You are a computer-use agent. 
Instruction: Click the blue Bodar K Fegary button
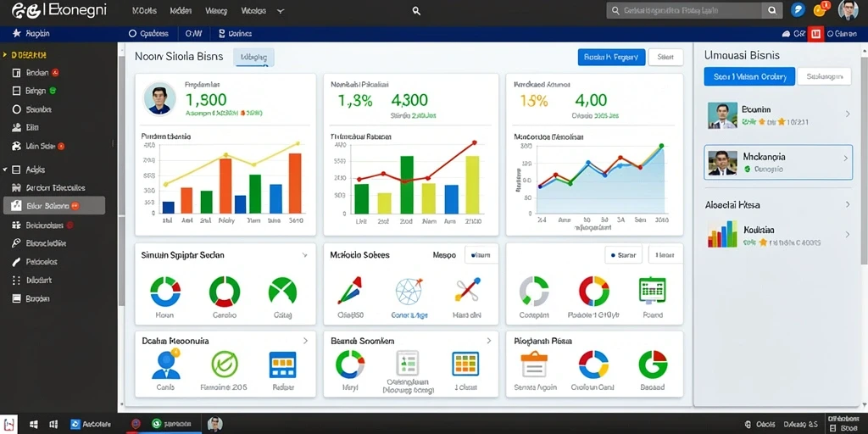611,57
